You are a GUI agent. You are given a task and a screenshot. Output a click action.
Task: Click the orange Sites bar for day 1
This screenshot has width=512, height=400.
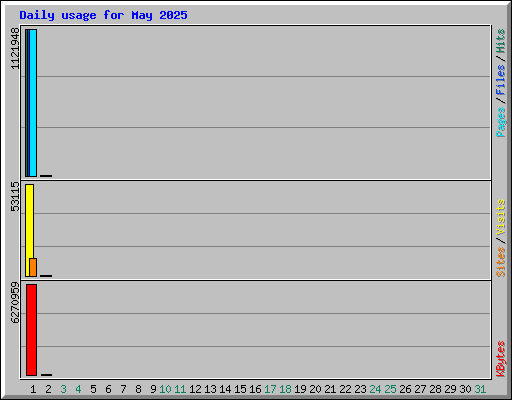(33, 267)
